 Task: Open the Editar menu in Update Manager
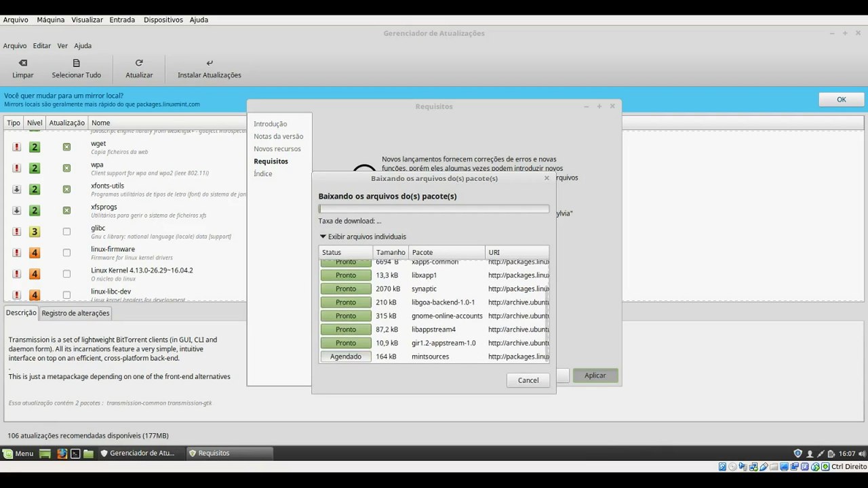pos(42,45)
